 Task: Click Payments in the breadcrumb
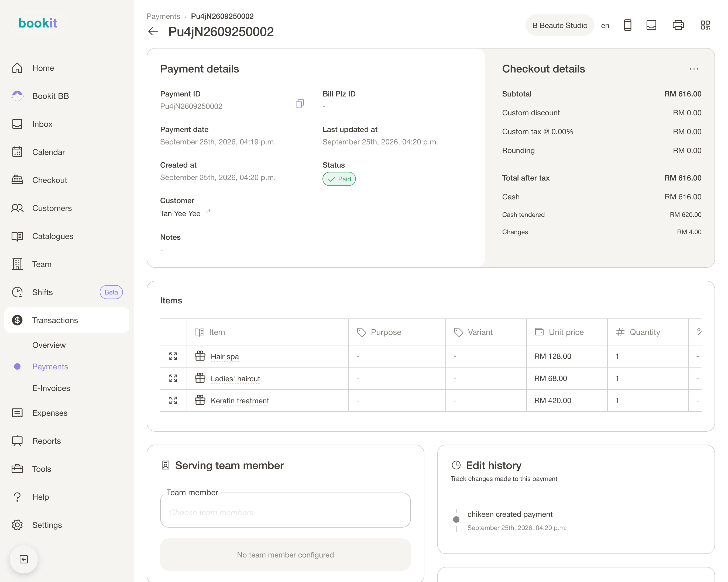pyautogui.click(x=163, y=16)
